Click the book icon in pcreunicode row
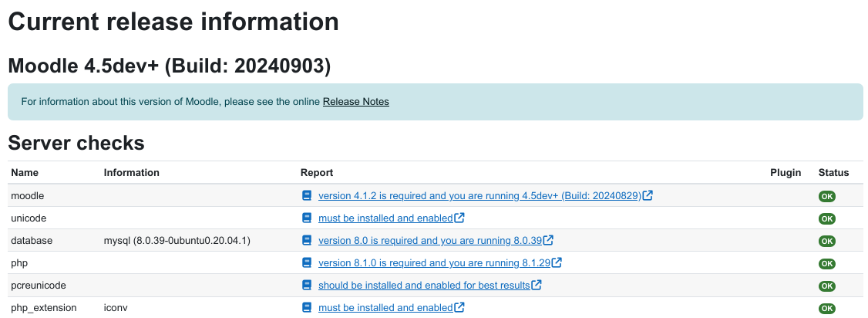 (x=307, y=286)
